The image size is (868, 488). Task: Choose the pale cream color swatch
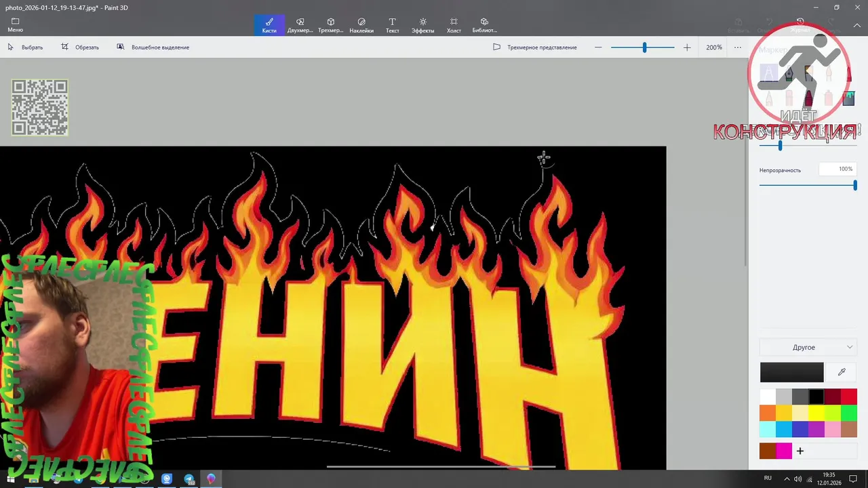click(x=800, y=413)
